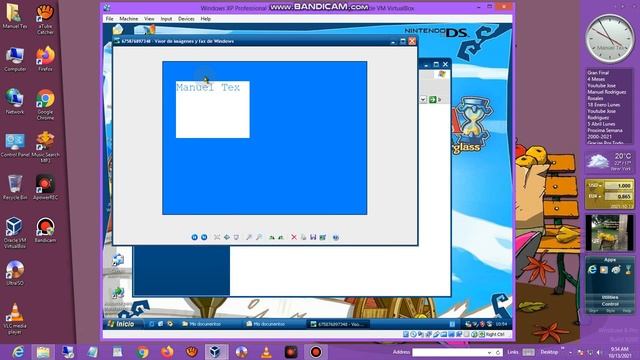This screenshot has width=640, height=360.
Task: Click the USD value field in currency gadget
Action: [619, 185]
